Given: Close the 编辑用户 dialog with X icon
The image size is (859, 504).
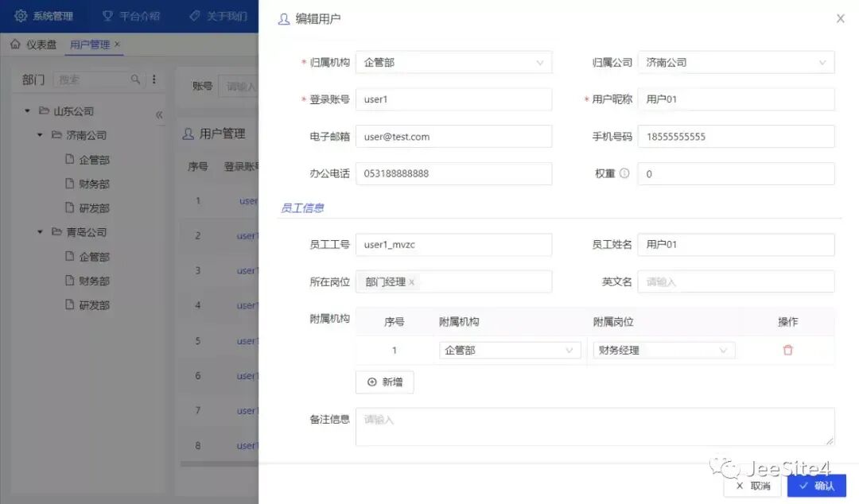Looking at the screenshot, I should [840, 18].
